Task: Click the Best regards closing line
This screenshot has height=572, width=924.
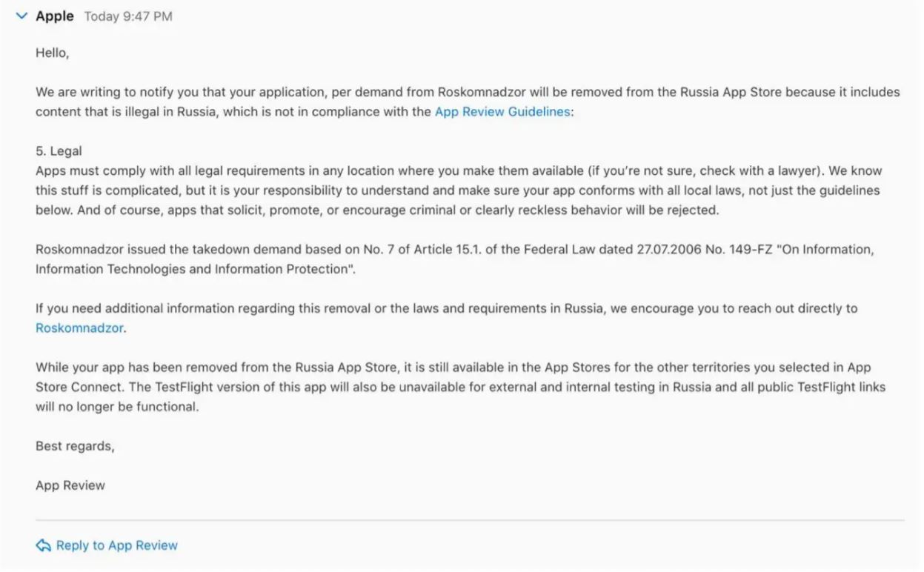Action: [75, 446]
